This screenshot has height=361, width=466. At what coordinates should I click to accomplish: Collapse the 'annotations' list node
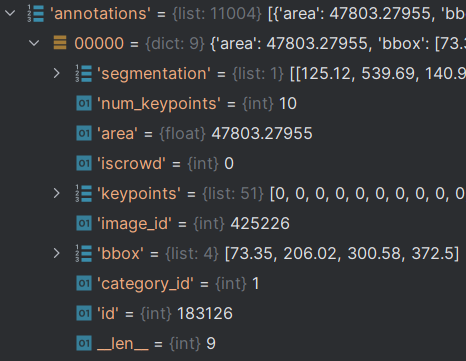click(10, 13)
